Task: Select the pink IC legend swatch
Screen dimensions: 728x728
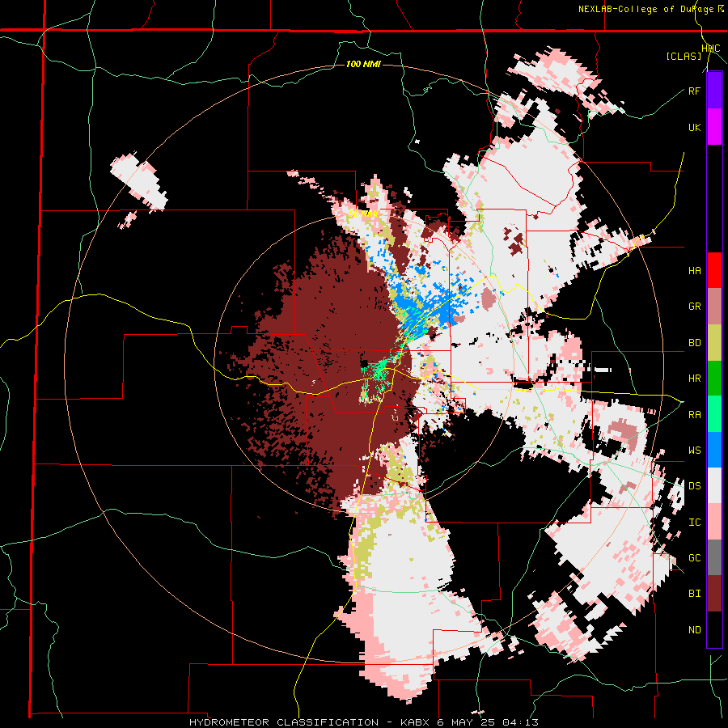Action: point(714,522)
